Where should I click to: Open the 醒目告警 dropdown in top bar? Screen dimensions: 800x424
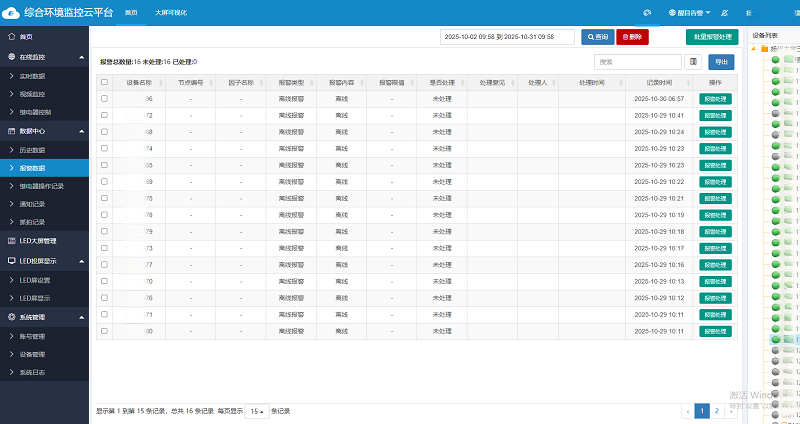(x=690, y=12)
